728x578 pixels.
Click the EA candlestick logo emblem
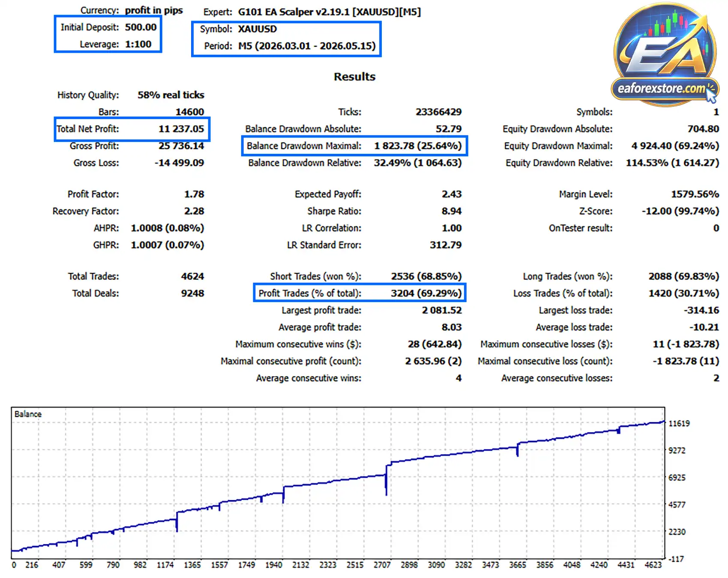tap(665, 43)
